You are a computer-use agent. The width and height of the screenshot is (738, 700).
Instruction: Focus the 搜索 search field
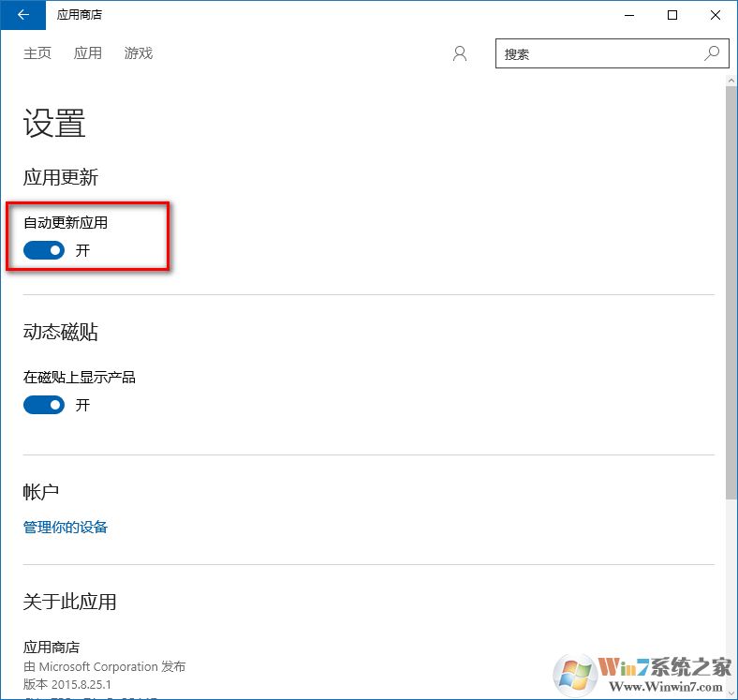(612, 53)
